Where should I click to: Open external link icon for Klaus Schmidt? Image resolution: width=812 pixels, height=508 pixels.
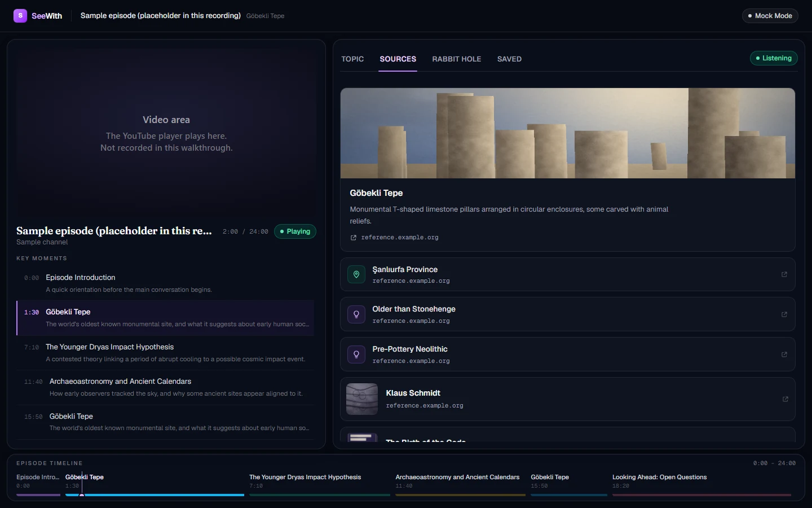tap(785, 399)
